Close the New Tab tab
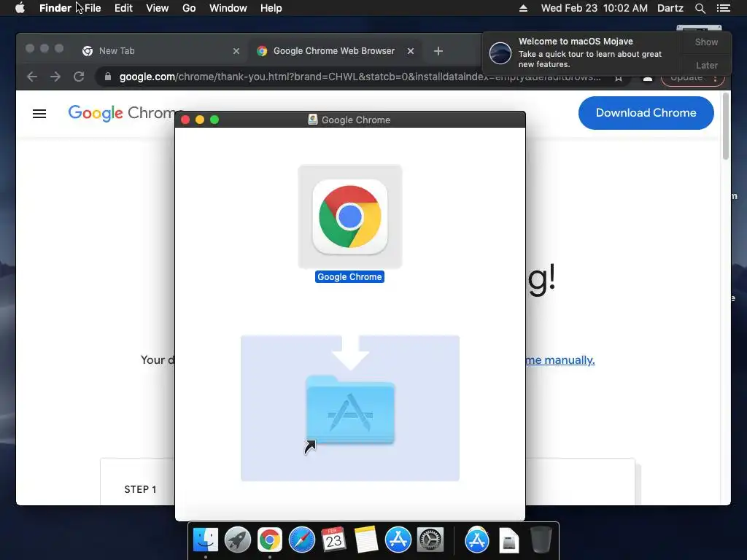The image size is (747, 560). click(x=236, y=51)
